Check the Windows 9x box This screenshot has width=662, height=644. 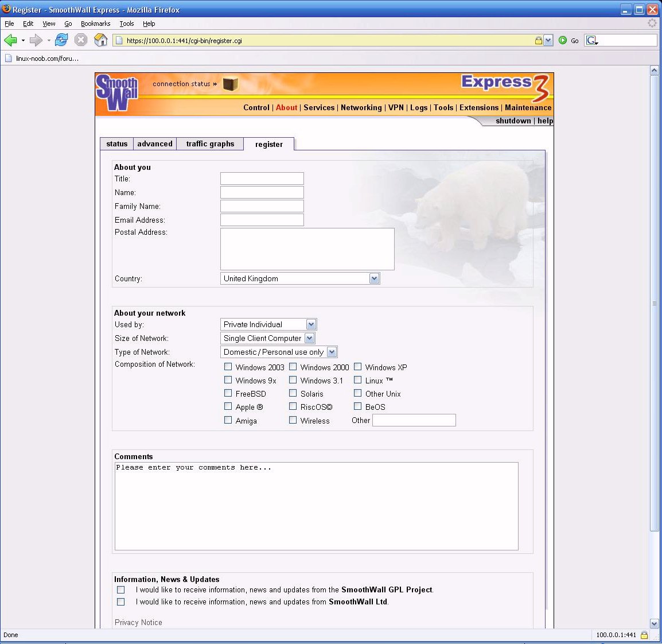point(228,379)
